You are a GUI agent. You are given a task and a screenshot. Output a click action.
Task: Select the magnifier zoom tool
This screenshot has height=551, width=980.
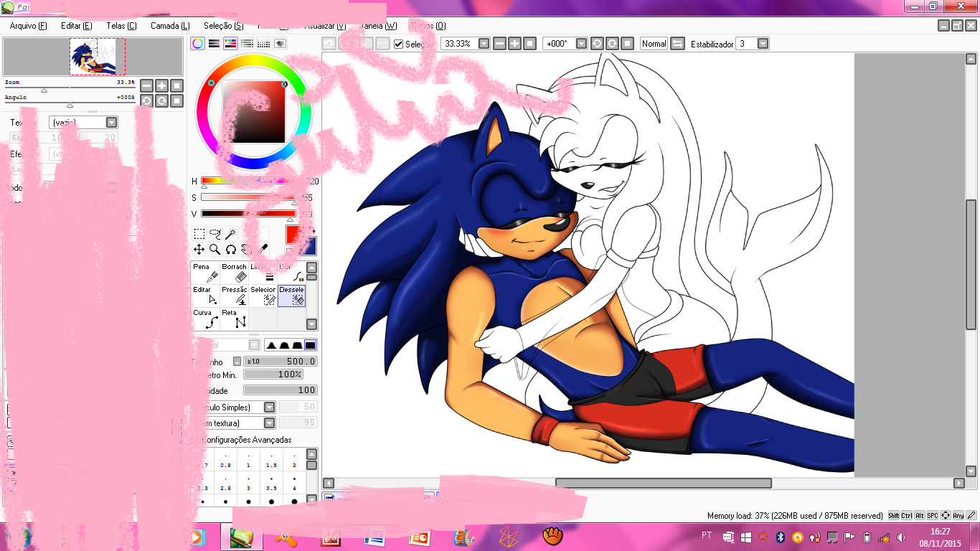pos(215,250)
